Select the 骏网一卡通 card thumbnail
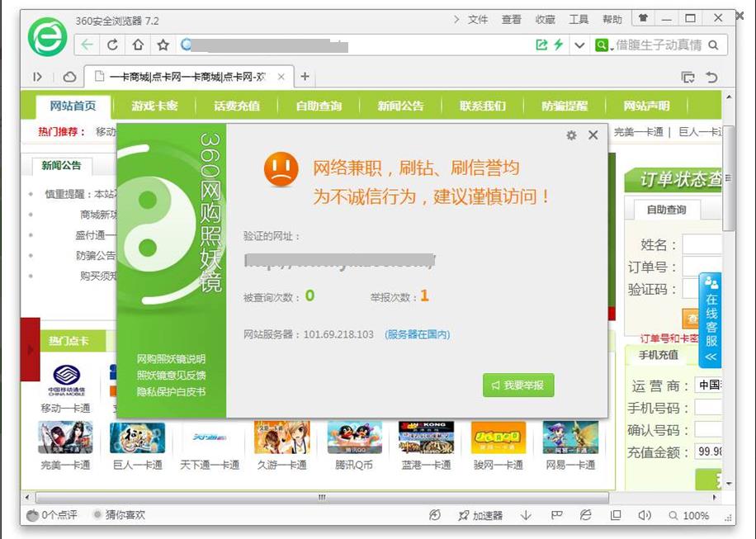This screenshot has width=756, height=539. point(498,437)
